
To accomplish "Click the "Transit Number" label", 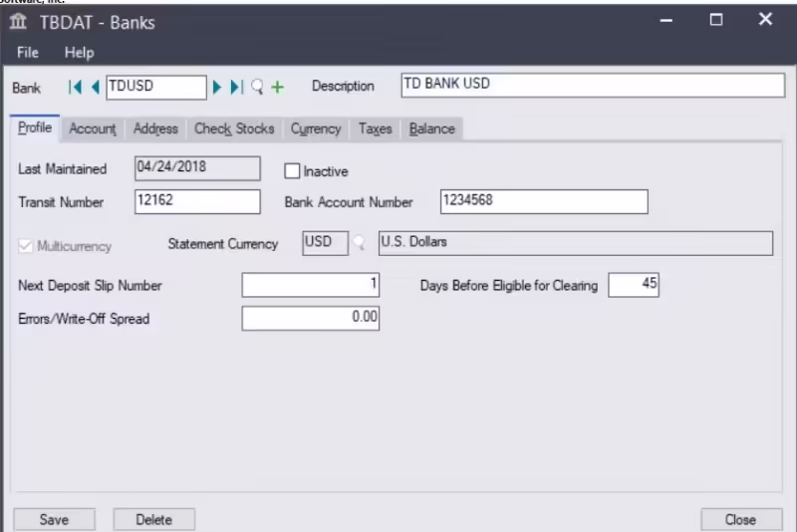I will click(61, 202).
